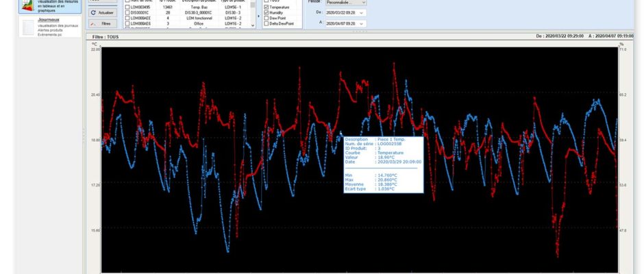Check the LOM000AEE logger checkbox
This screenshot has width=644, height=274.
[127, 18]
